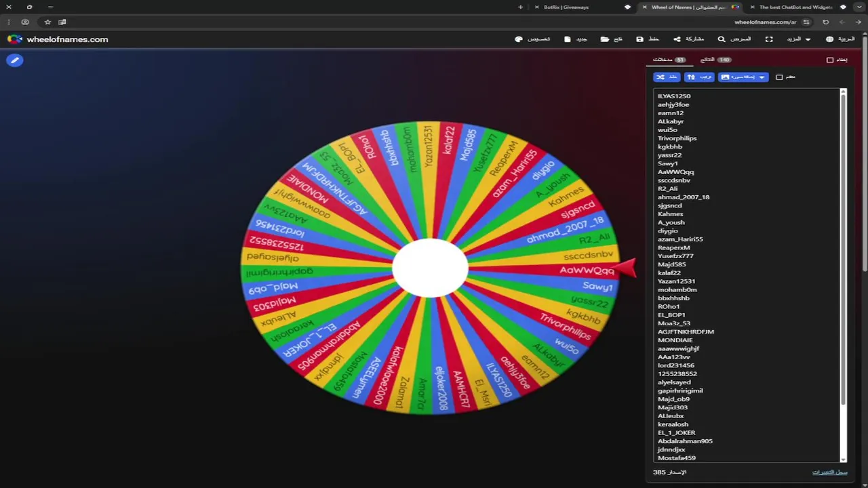Open the Gallery search magnifier
The height and width of the screenshot is (488, 868).
click(734, 39)
